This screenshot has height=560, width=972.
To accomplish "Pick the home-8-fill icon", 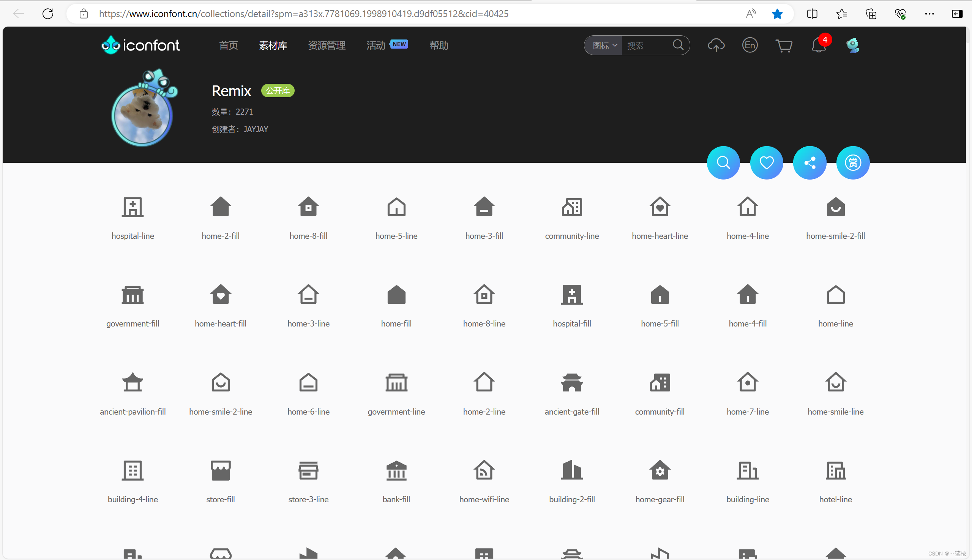I will coord(308,207).
